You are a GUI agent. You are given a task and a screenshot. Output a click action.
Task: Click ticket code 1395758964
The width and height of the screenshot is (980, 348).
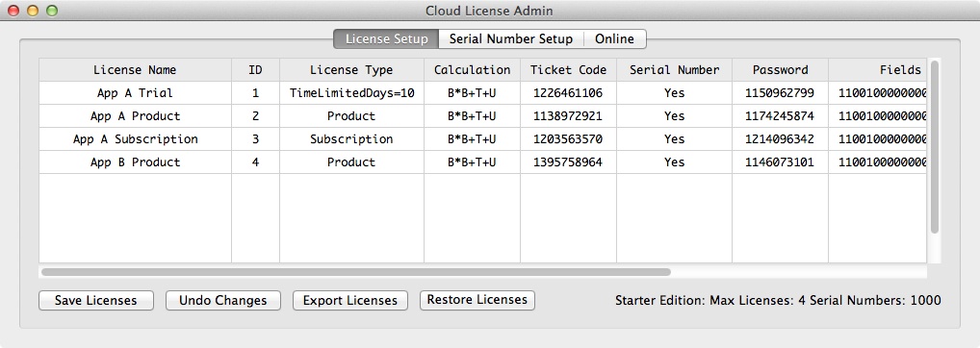click(568, 162)
